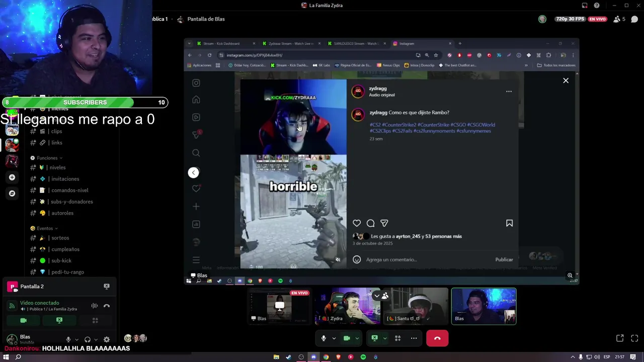
Task: Open User Settings gear
Action: (x=107, y=339)
